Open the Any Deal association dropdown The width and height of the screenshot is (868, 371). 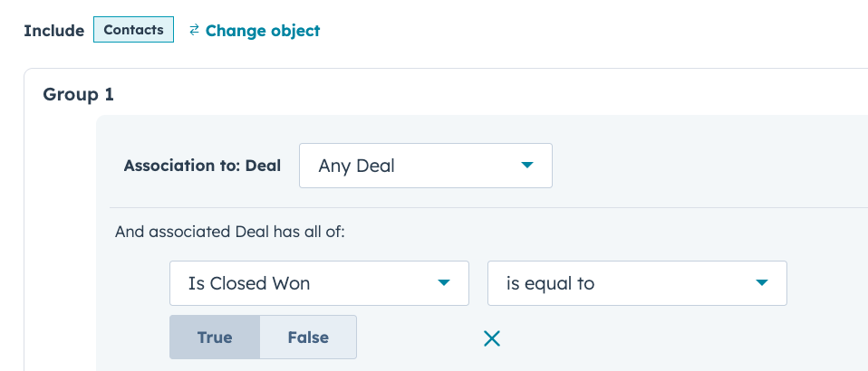pyautogui.click(x=425, y=166)
